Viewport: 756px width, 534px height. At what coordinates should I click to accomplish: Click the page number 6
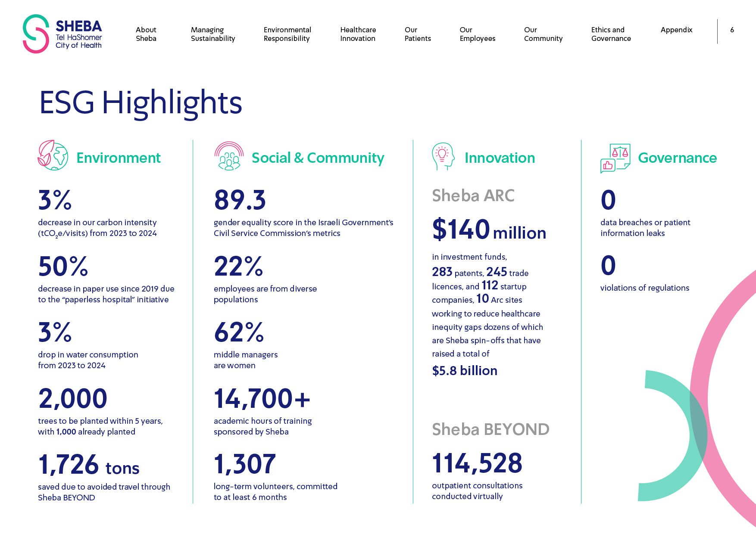click(732, 30)
